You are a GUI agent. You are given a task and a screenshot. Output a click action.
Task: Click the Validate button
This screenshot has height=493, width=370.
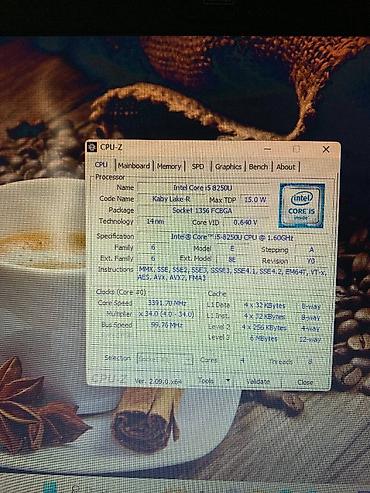coord(258,381)
